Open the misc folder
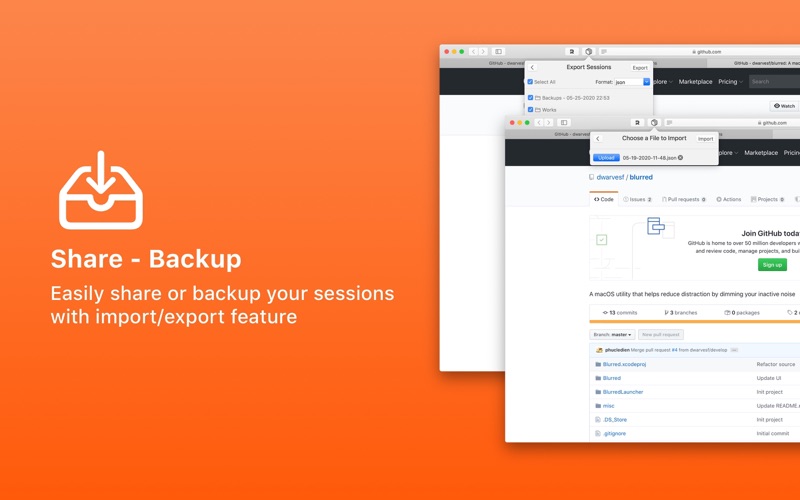This screenshot has height=500, width=800. pos(608,406)
